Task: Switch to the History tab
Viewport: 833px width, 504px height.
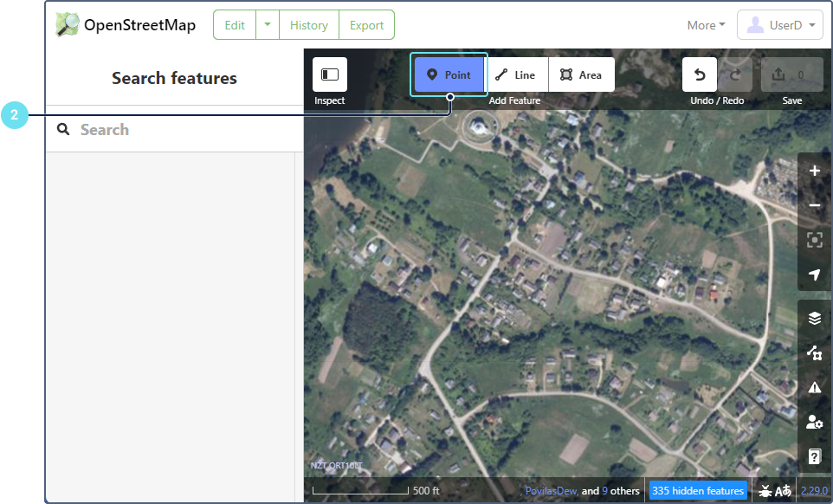Action: pos(308,25)
